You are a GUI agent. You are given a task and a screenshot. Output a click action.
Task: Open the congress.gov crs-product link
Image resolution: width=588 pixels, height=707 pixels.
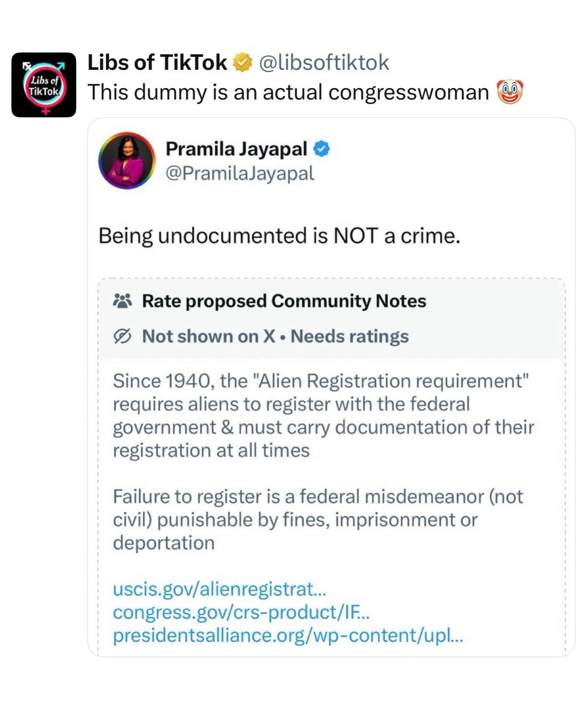click(241, 612)
